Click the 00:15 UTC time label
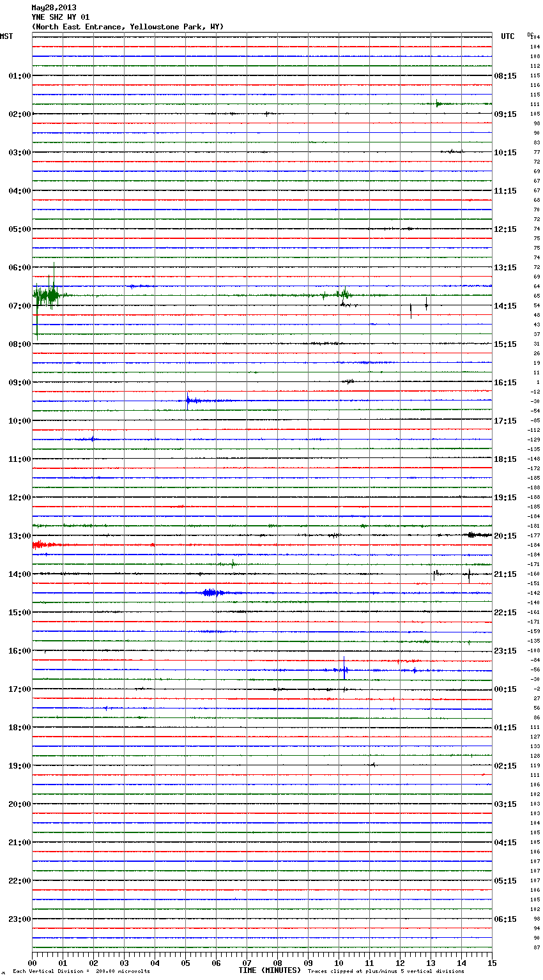Viewport: 543px width, 980px height. (505, 689)
